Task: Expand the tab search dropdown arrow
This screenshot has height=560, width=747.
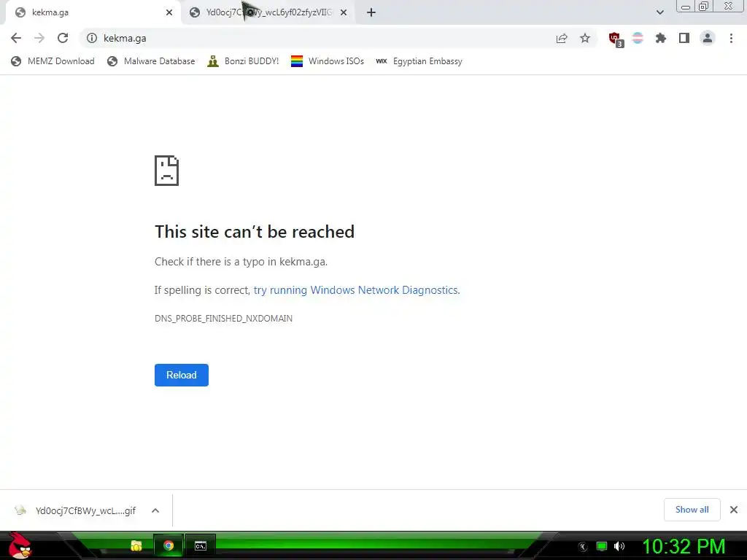Action: point(659,12)
